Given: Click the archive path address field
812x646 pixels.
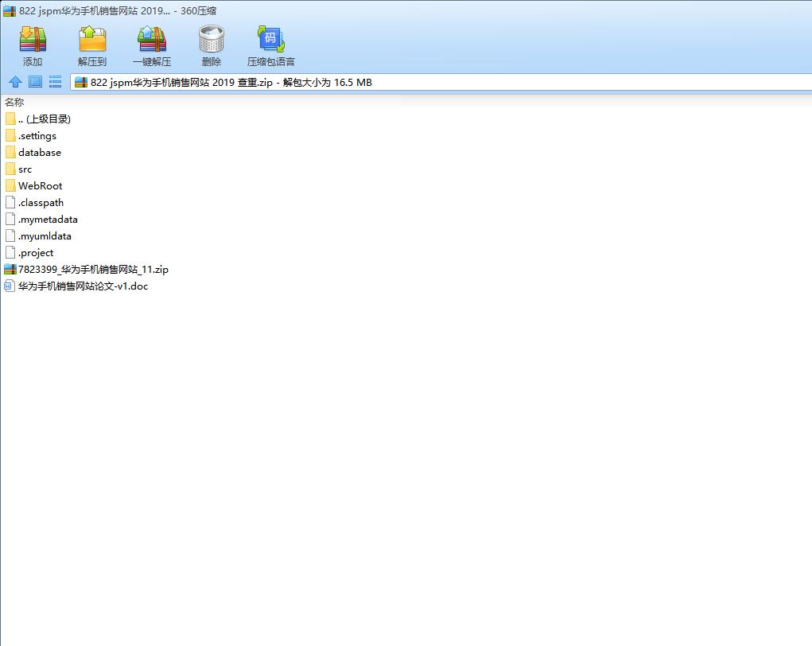Looking at the screenshot, I should (441, 83).
